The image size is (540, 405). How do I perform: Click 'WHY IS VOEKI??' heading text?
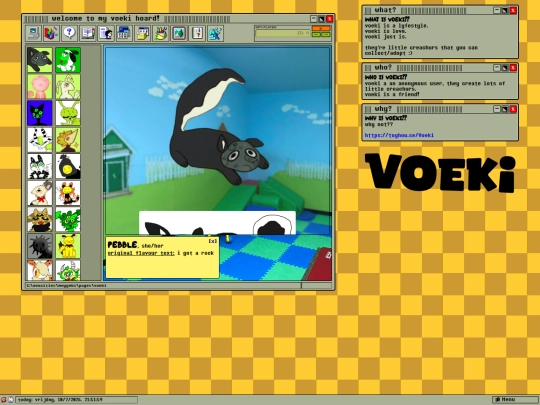[386, 118]
